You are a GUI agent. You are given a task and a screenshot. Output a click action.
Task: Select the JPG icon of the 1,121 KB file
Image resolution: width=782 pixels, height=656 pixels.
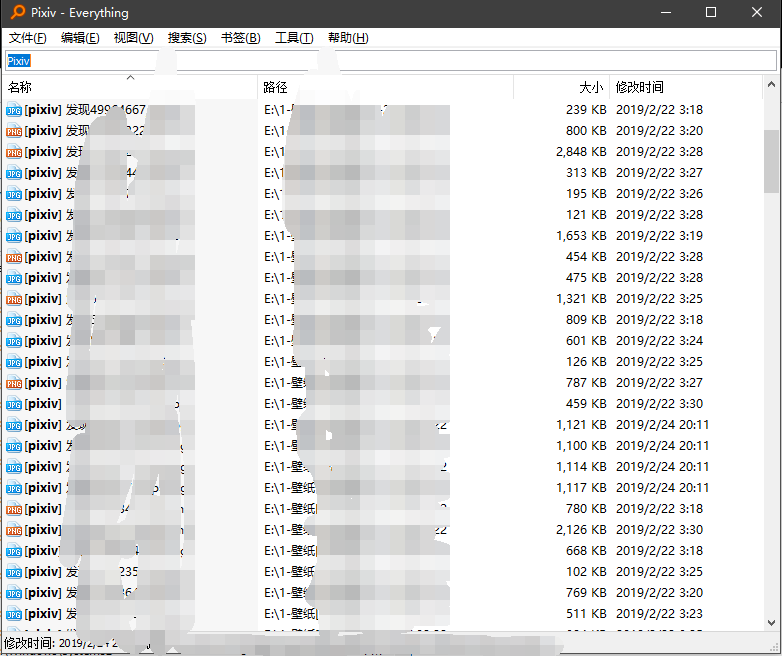pos(14,425)
